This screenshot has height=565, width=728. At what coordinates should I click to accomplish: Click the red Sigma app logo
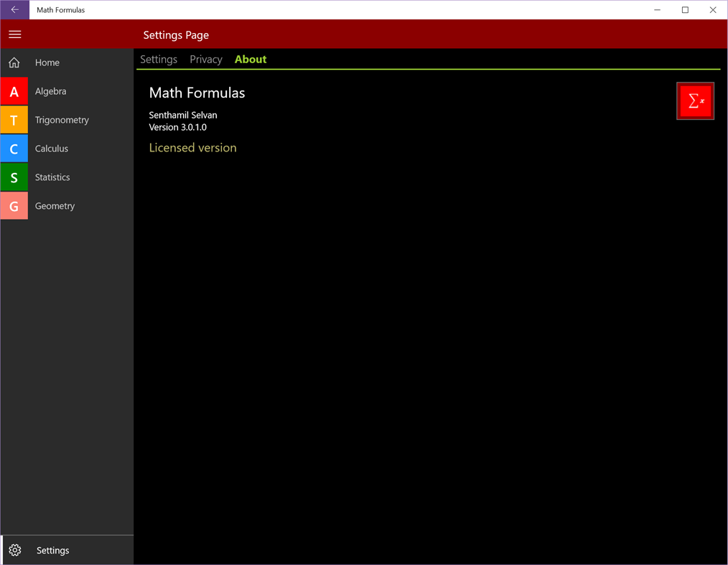pyautogui.click(x=695, y=101)
